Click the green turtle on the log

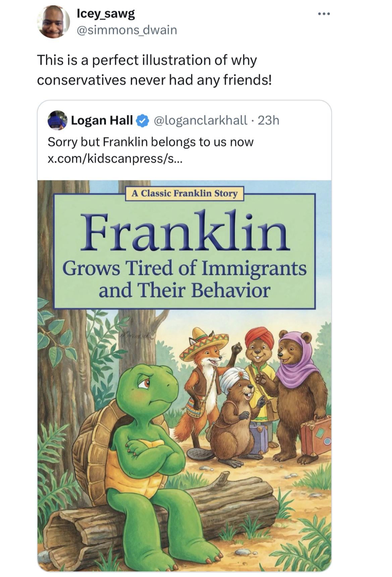tap(144, 446)
